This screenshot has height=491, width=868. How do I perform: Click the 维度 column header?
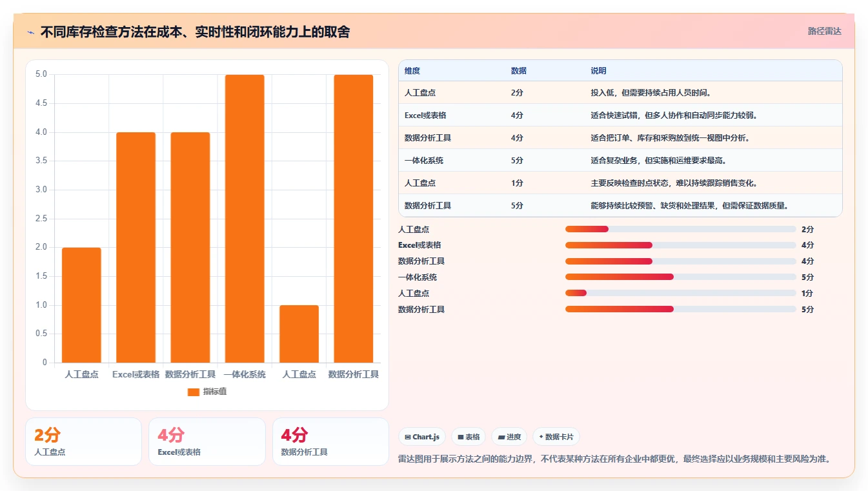tap(412, 71)
